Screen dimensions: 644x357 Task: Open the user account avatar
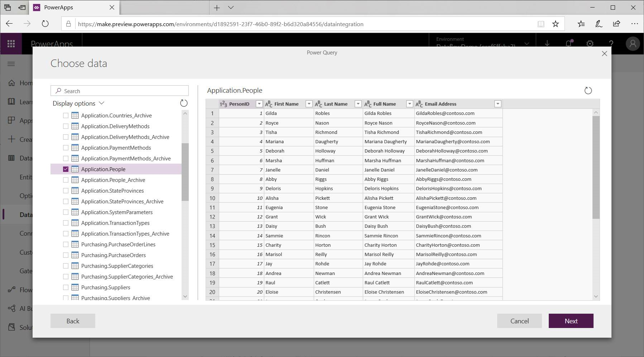(633, 44)
